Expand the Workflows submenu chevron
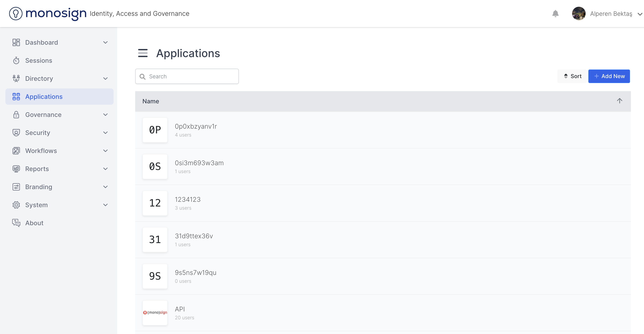This screenshot has width=644, height=334. 105,151
